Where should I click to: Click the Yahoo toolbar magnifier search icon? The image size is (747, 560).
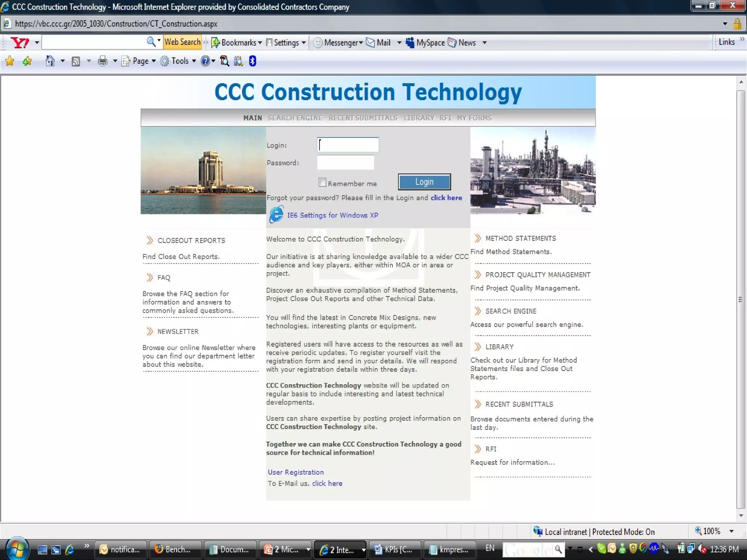click(x=151, y=42)
